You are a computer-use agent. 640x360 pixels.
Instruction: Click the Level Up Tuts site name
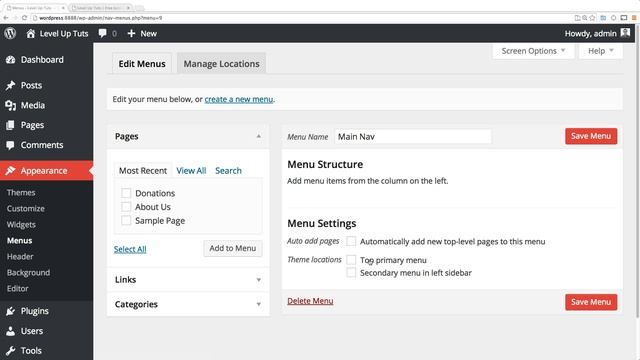(64, 33)
